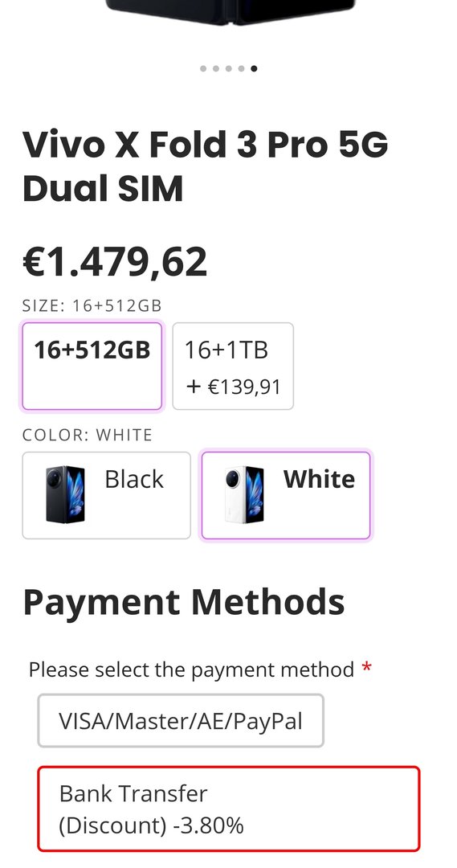Click the €1.479,62 price
The height and width of the screenshot is (868, 457).
point(115,262)
